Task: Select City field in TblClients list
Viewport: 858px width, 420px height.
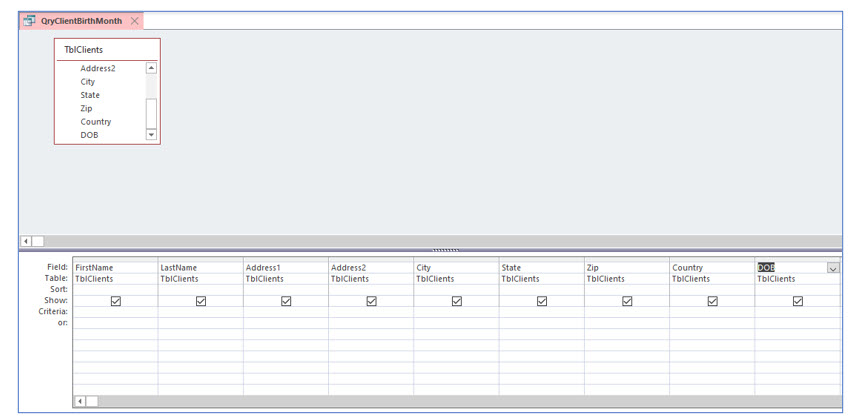Action: 88,81
